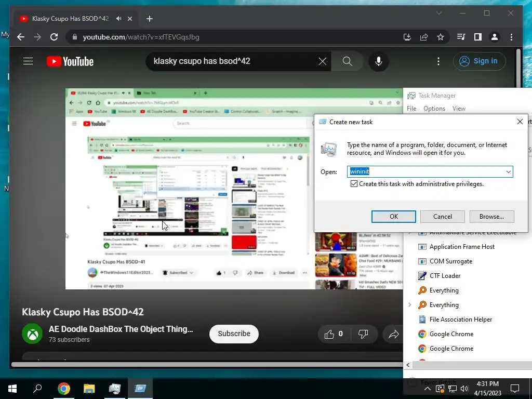Open the Windows Start menu
532x399 pixels.
pos(12,389)
